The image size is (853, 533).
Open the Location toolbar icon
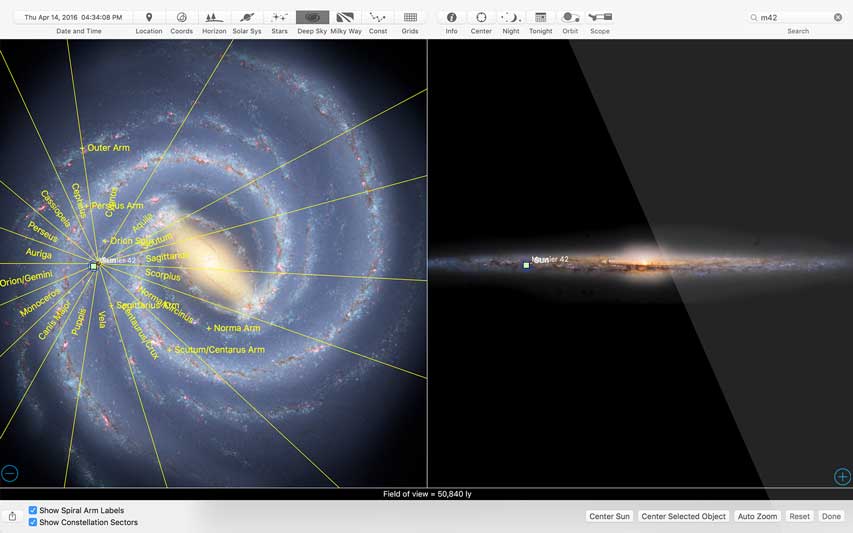coord(149,17)
